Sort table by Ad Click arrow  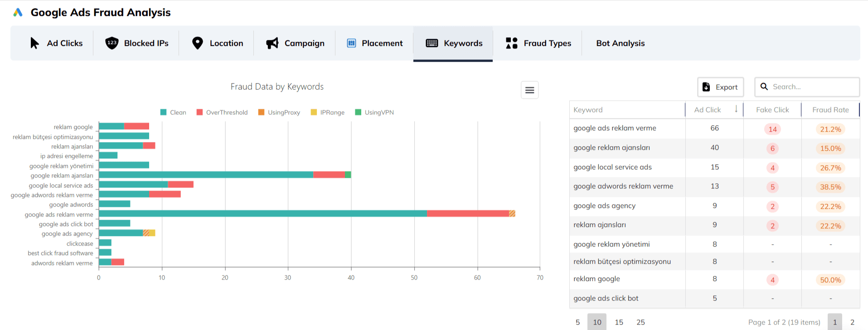click(x=736, y=109)
